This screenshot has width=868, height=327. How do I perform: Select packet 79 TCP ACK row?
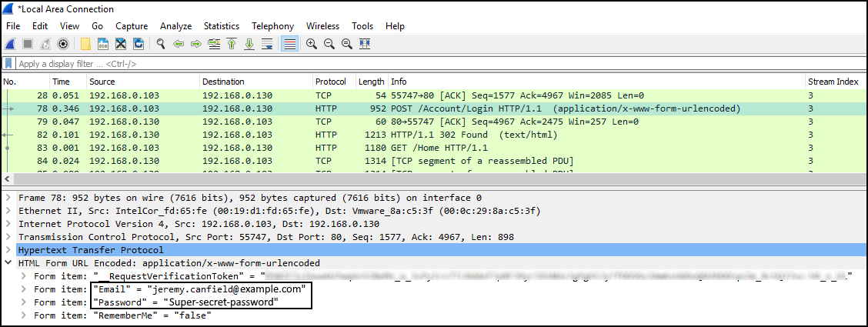coord(433,122)
